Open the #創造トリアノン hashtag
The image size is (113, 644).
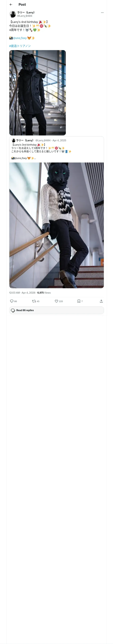tap(20, 46)
